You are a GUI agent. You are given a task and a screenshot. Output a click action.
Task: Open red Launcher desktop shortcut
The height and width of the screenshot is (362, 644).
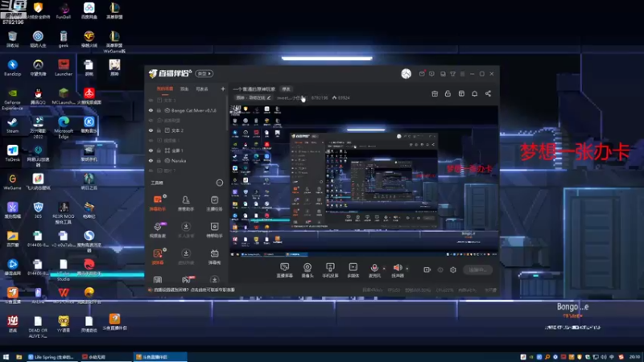(64, 68)
